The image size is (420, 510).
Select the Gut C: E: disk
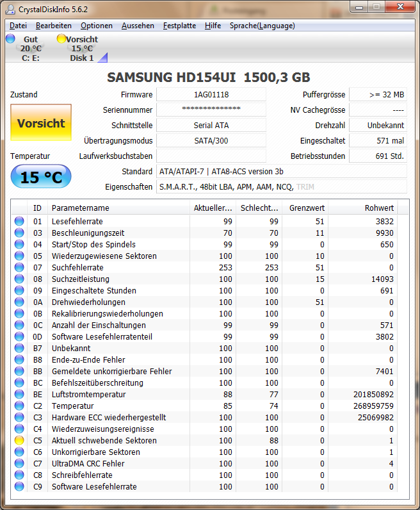coord(31,49)
